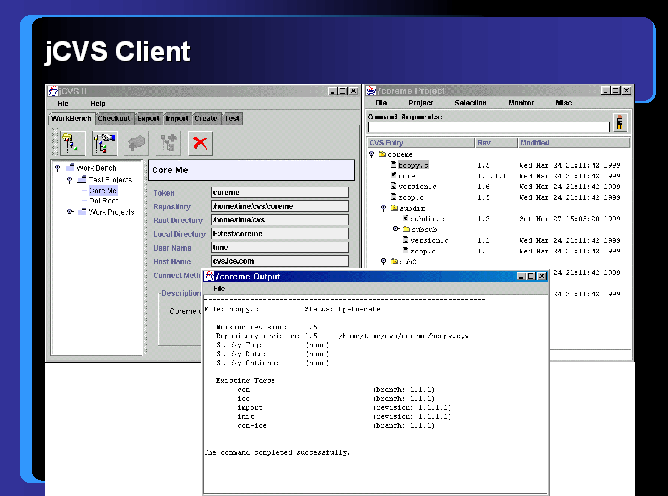Screen dimensions: 668x496
Task: Switch to the Import tab
Action: click(177, 118)
